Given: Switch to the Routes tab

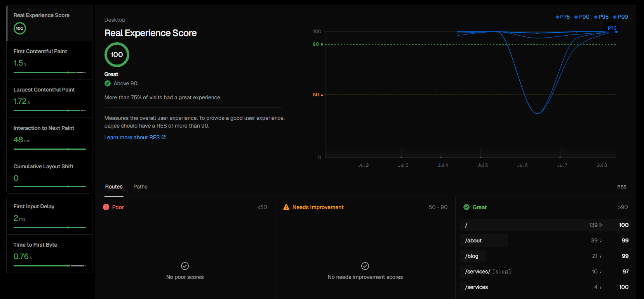Looking at the screenshot, I should click(114, 187).
